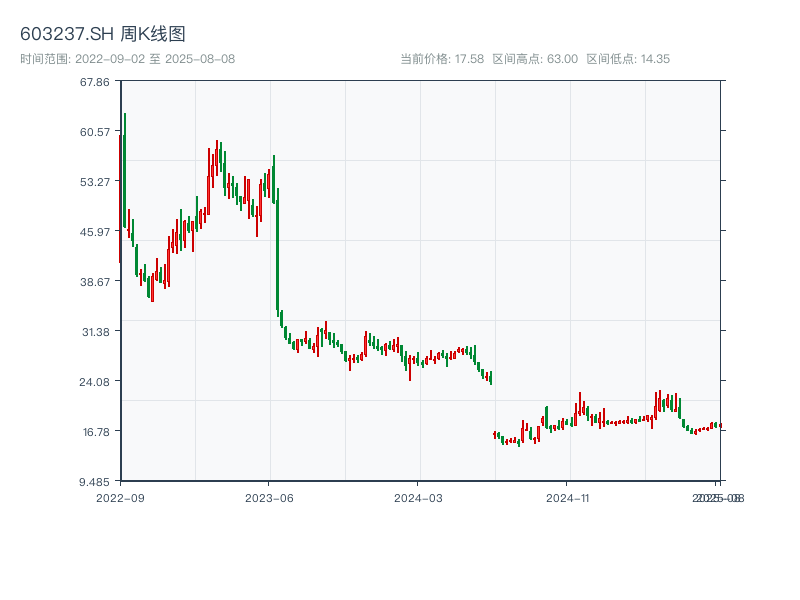Select the 2024-03 x-axis date label
The image size is (800, 600).
[x=420, y=497]
